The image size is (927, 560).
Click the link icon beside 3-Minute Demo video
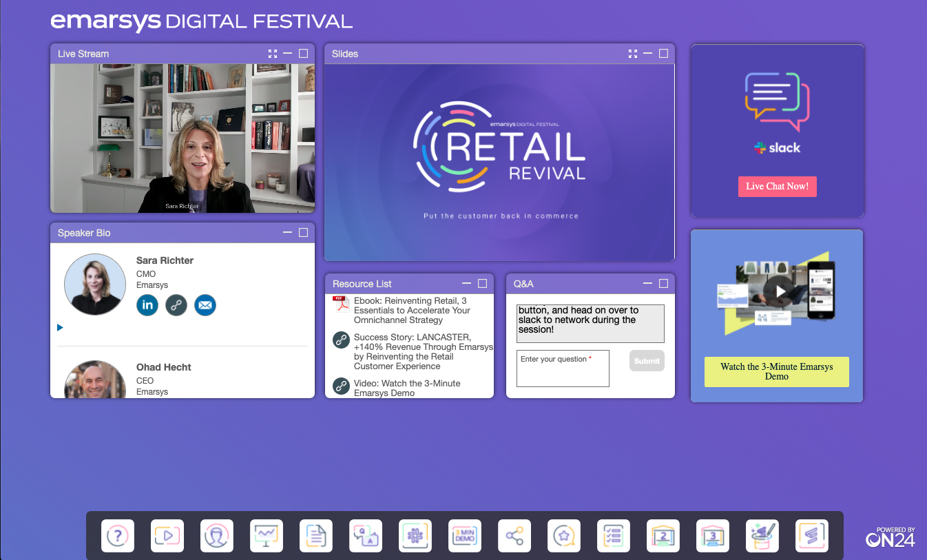pyautogui.click(x=341, y=386)
